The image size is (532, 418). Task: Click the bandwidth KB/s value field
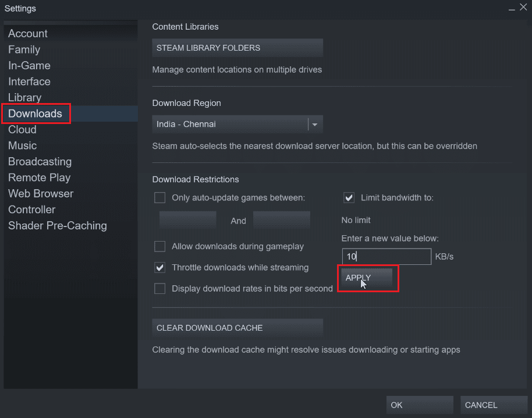(386, 257)
